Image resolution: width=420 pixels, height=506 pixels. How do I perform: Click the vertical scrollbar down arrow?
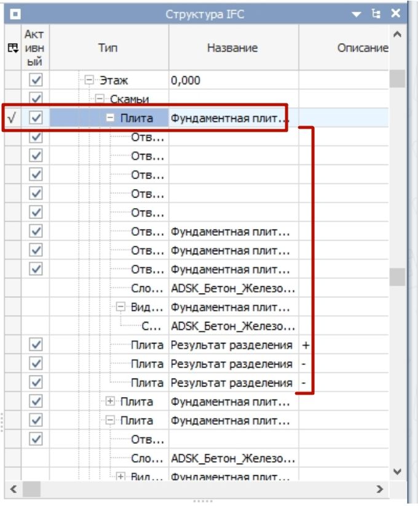click(x=397, y=472)
